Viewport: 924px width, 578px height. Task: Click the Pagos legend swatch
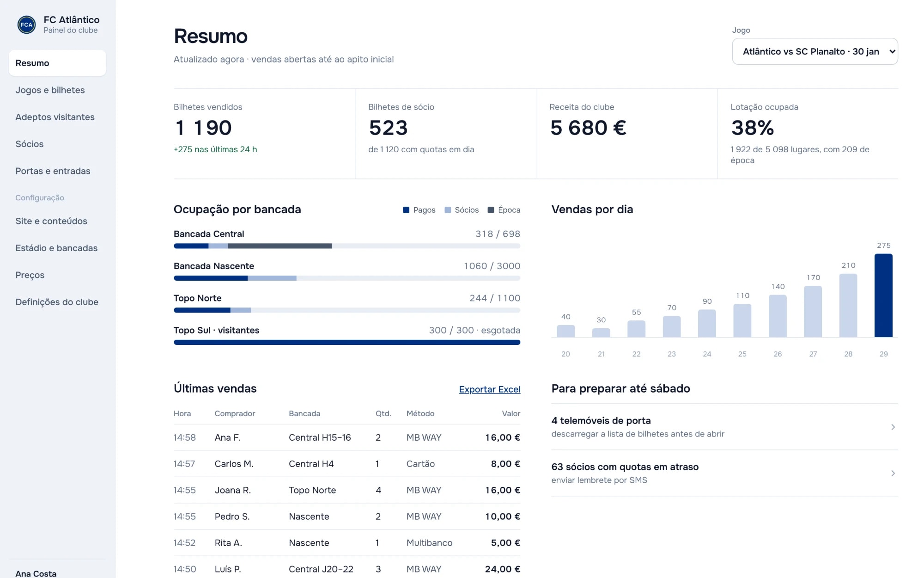tap(406, 210)
